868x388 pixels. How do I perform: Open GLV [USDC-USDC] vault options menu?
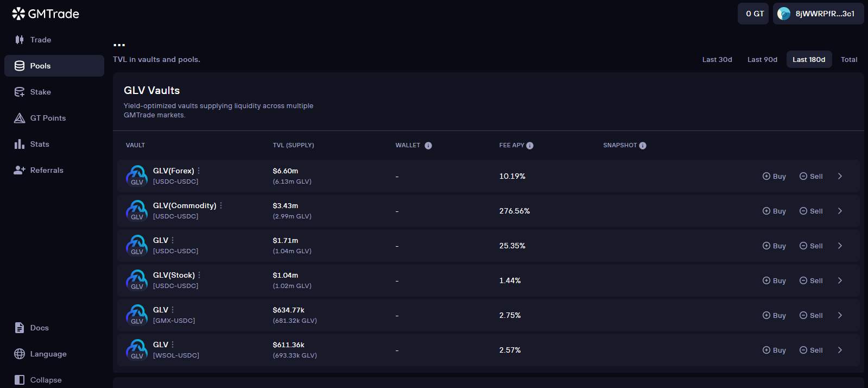(x=173, y=240)
